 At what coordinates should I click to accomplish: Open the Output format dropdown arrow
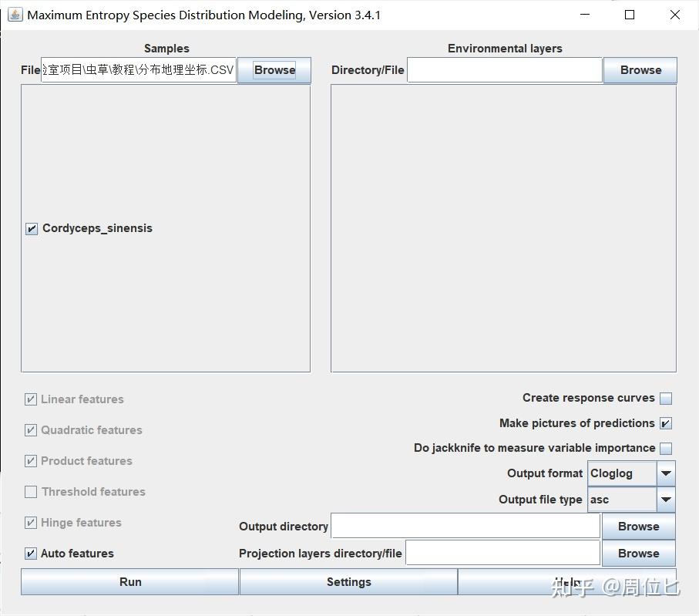pyautogui.click(x=666, y=473)
